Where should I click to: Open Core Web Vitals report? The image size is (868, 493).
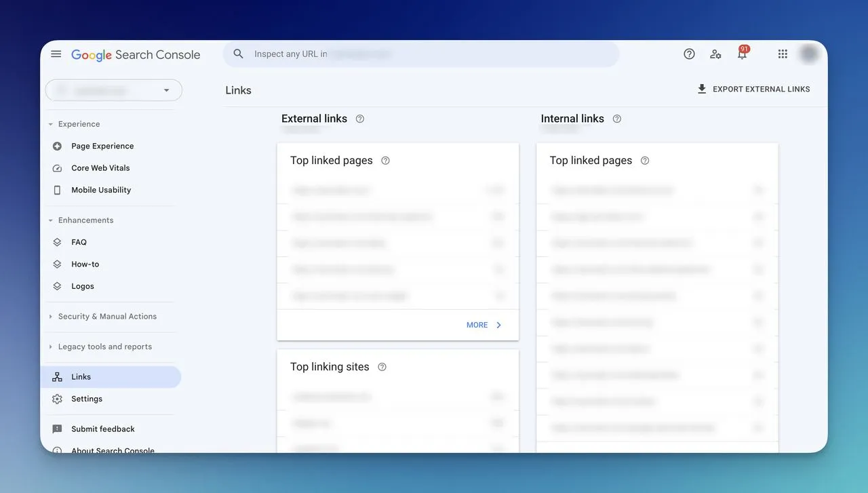pyautogui.click(x=100, y=168)
